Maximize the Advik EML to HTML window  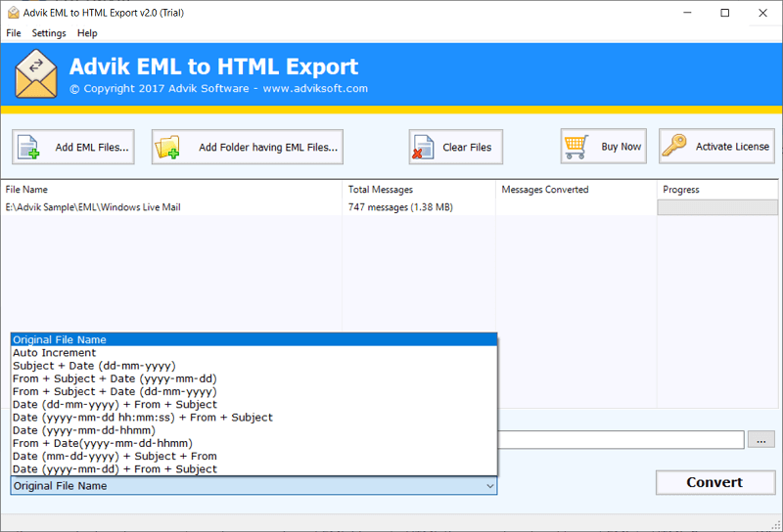click(725, 13)
